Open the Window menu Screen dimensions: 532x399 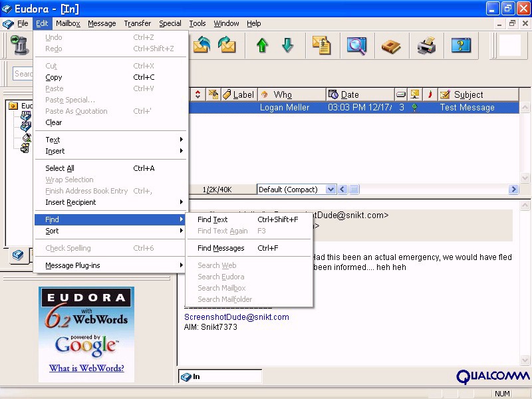(x=226, y=23)
